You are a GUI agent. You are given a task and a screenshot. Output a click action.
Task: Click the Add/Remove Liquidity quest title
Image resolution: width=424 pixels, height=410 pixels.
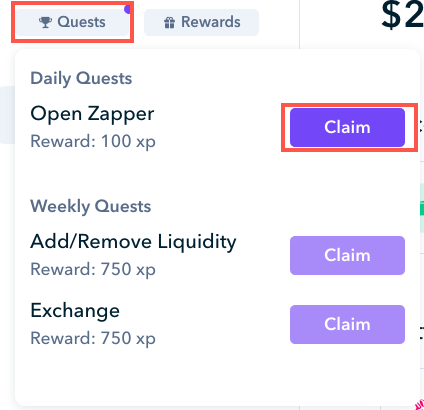point(133,241)
